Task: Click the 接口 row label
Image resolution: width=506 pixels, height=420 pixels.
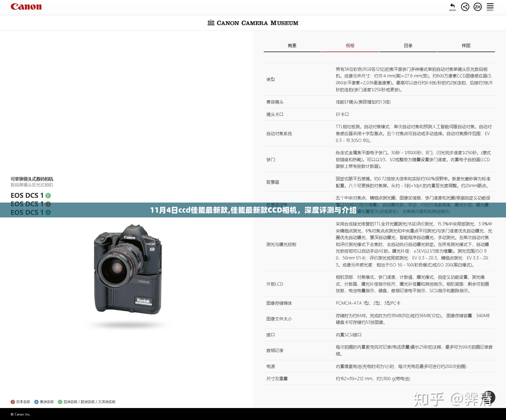Action: tap(271, 335)
